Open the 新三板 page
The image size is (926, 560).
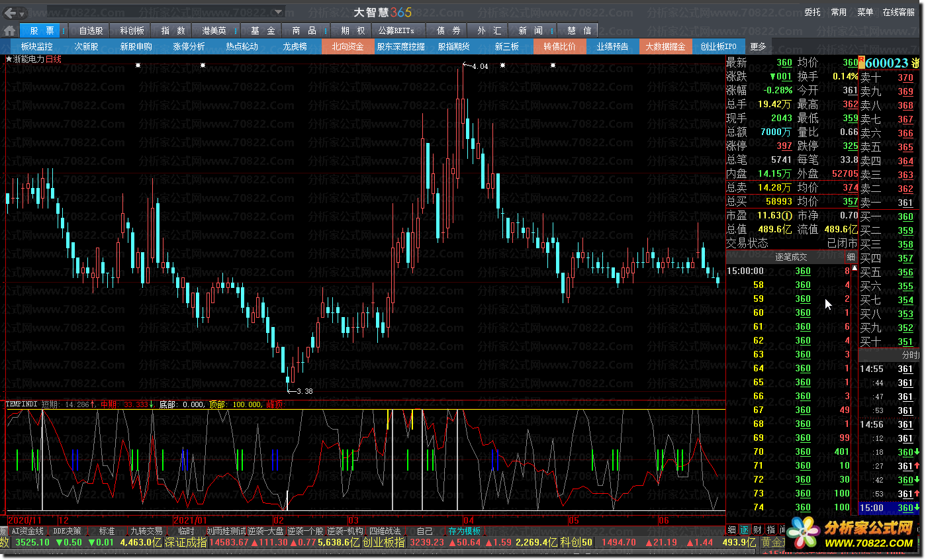point(507,46)
